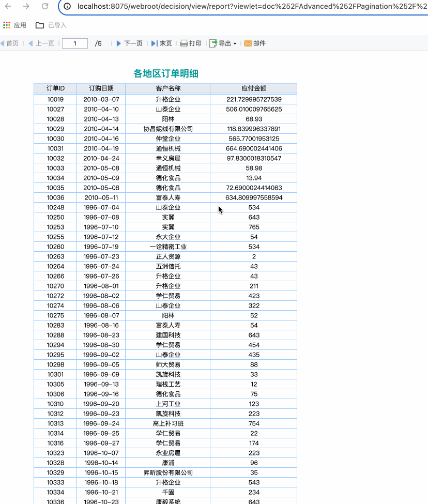This screenshot has width=428, height=504.
Task: Click amount cell 454
Action: point(253,345)
